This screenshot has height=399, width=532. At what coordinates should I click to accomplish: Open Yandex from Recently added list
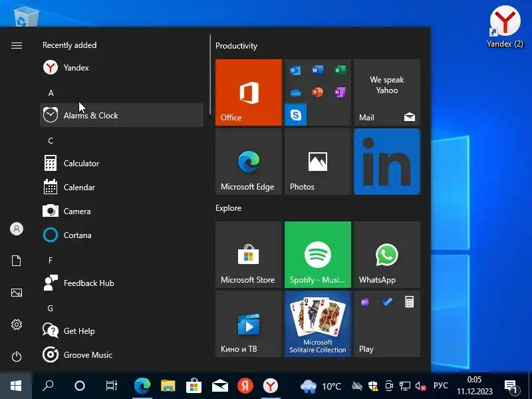[122, 68]
